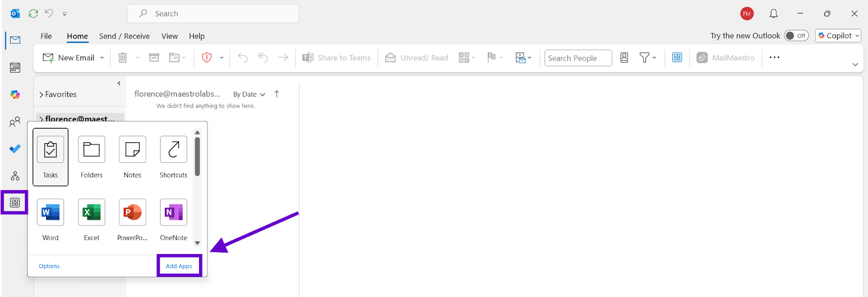Click the flyout scrollbar thumb
The image size is (868, 297).
pos(197,156)
